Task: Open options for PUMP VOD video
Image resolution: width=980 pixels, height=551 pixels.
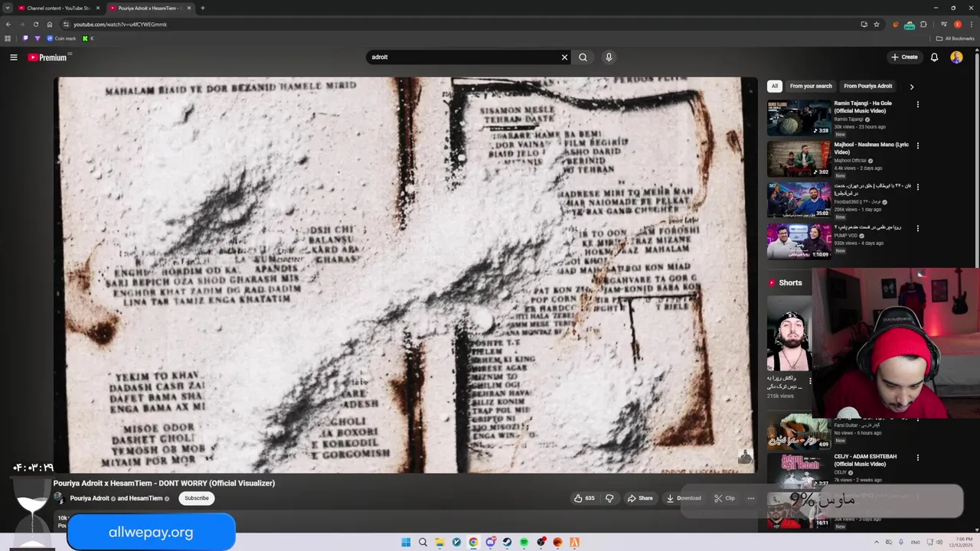Action: pos(918,228)
